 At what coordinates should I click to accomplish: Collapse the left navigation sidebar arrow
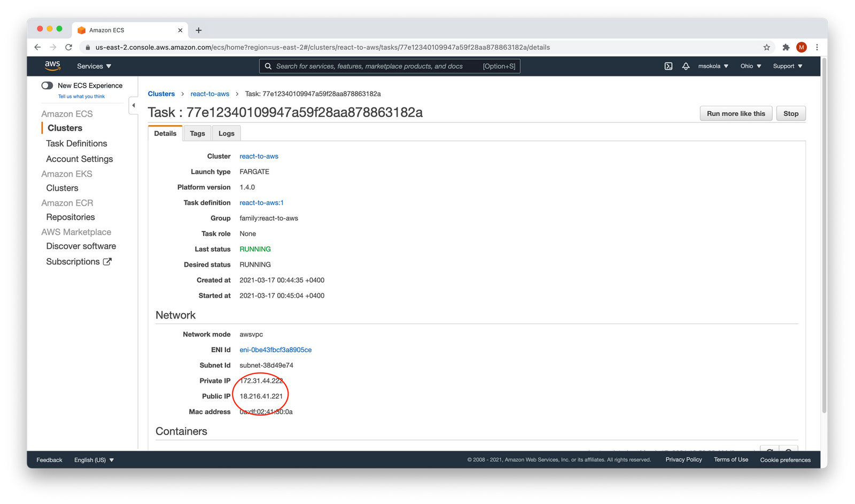[x=134, y=105]
